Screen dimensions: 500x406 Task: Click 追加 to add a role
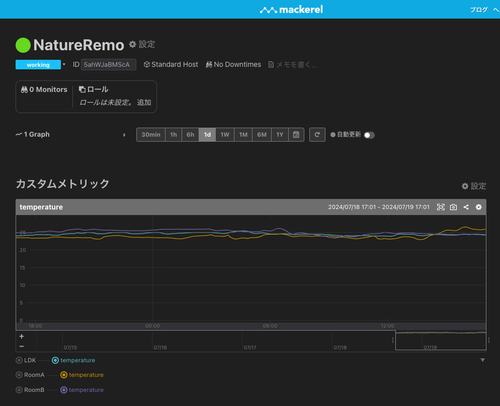point(144,102)
